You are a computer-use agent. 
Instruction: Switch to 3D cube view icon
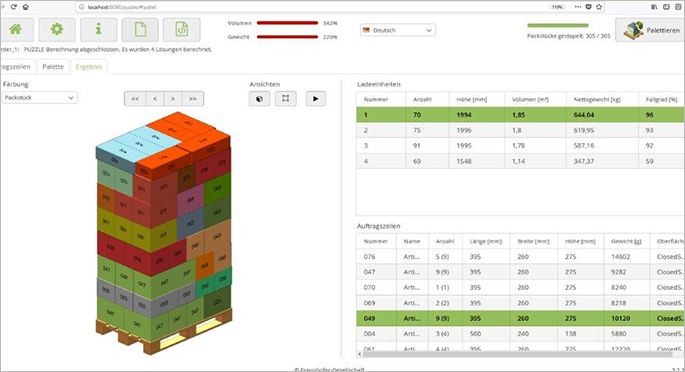pos(259,99)
